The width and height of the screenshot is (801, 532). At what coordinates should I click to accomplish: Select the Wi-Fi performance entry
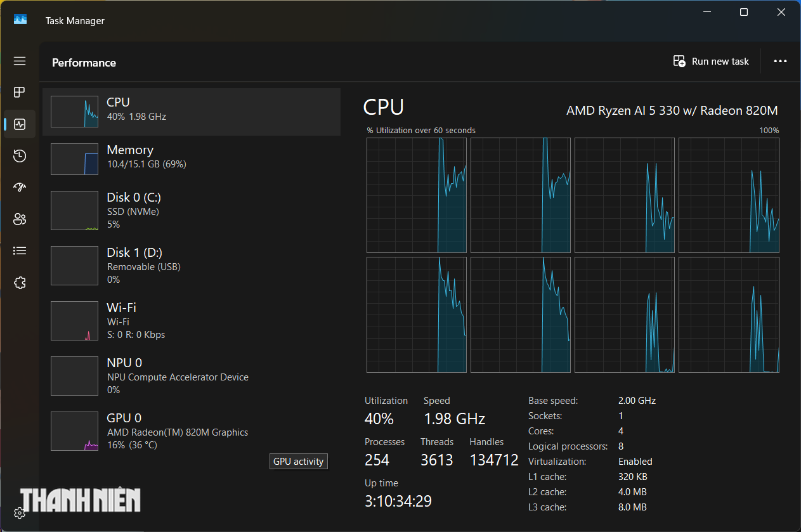192,321
